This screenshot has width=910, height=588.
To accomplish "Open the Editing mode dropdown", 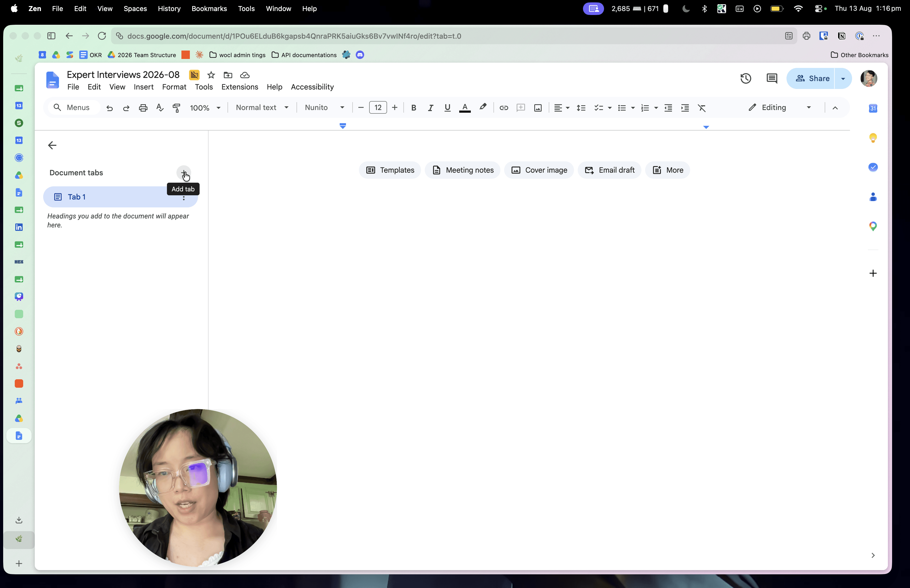I will pyautogui.click(x=779, y=108).
